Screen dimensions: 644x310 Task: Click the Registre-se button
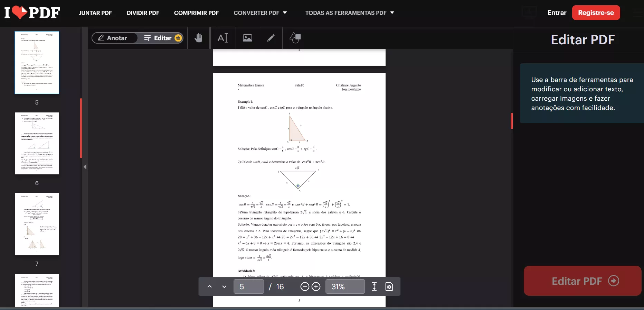point(596,13)
